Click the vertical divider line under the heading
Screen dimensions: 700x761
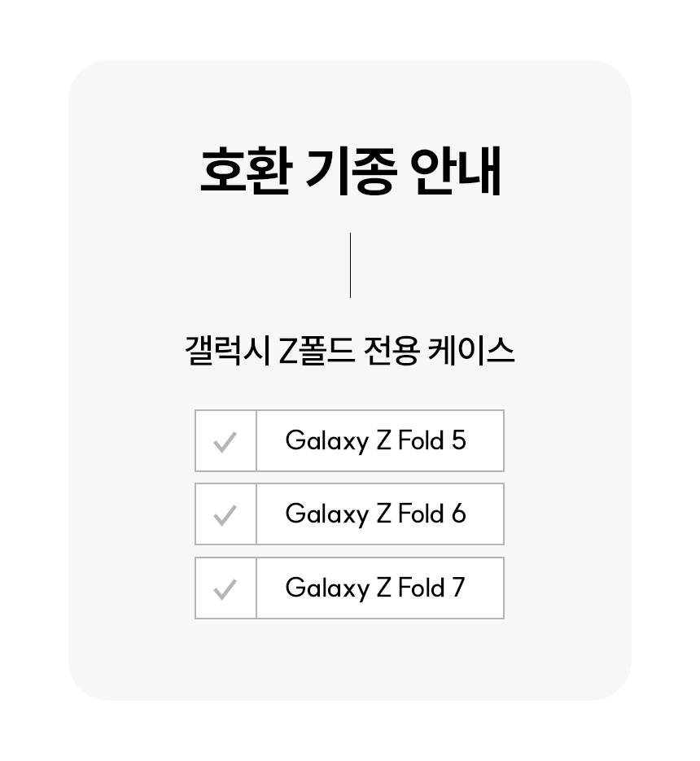click(350, 265)
